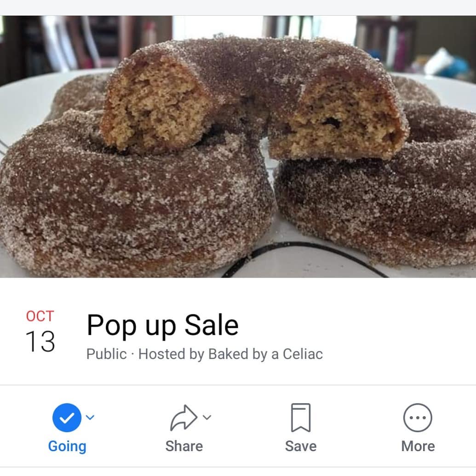Open the donut event cover photo
Image resolution: width=476 pixels, height=476 pixels.
[238, 146]
